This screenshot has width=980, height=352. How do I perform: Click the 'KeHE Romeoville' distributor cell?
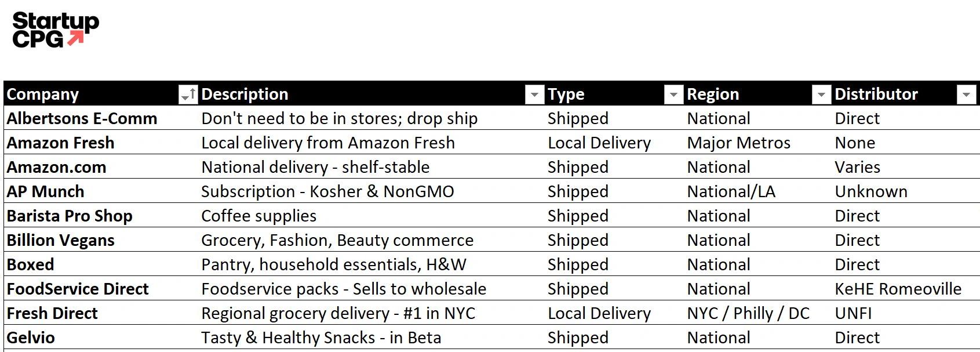[897, 289]
